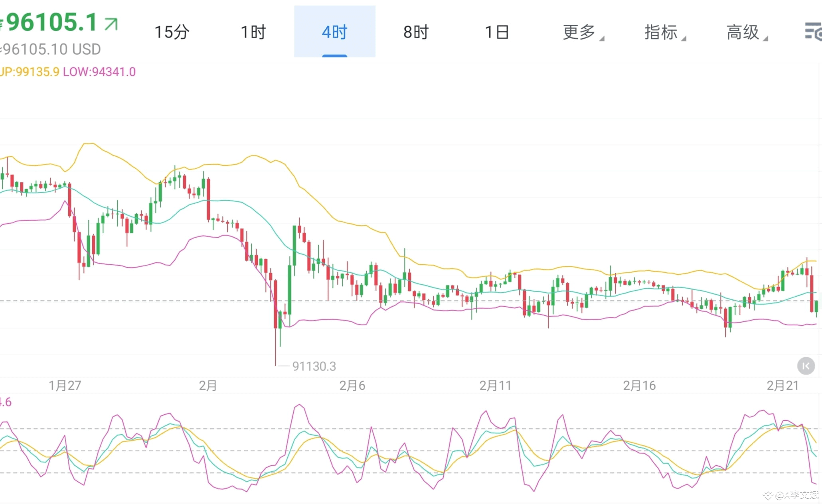Select the 1日 daily timeframe tab
This screenshot has height=504, width=822.
pos(497,32)
